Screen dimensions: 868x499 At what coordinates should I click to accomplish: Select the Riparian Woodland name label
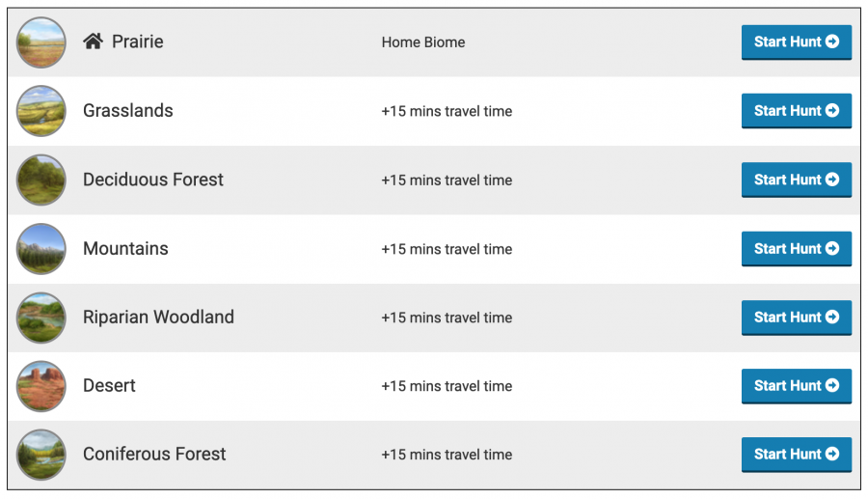tap(158, 318)
